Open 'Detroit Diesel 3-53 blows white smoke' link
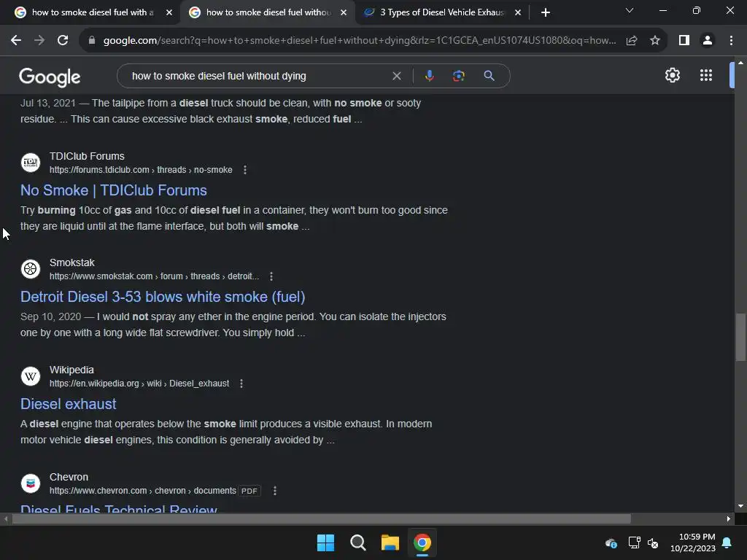The height and width of the screenshot is (560, 747). pyautogui.click(x=163, y=297)
